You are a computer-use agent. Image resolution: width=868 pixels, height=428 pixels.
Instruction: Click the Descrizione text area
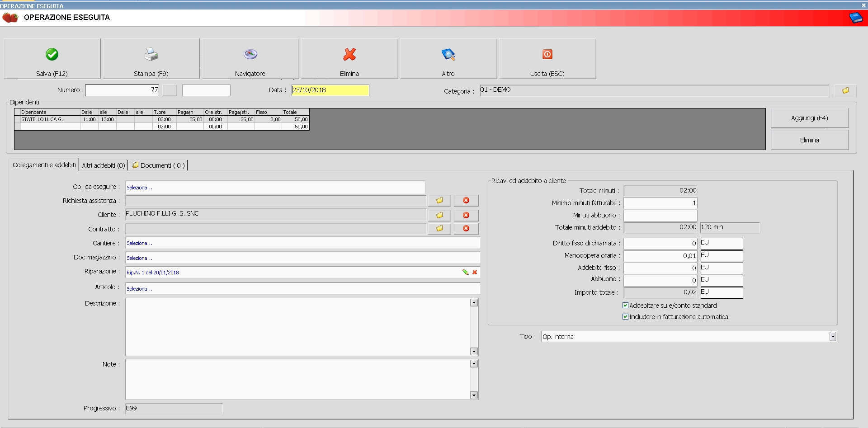point(298,327)
